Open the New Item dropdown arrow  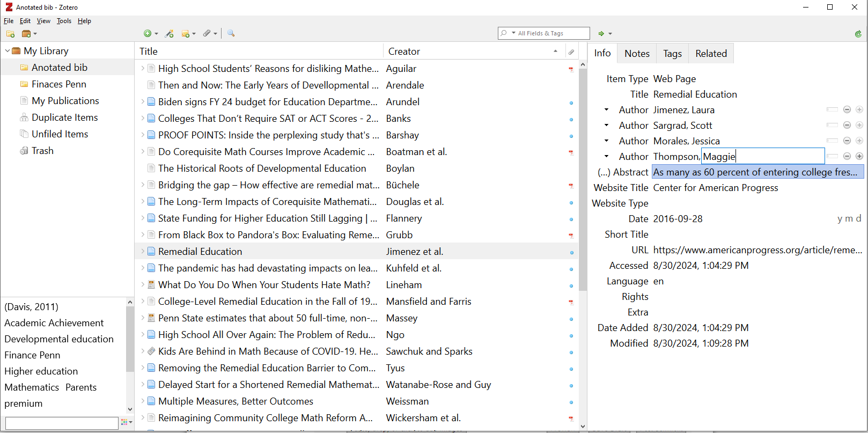(x=157, y=34)
